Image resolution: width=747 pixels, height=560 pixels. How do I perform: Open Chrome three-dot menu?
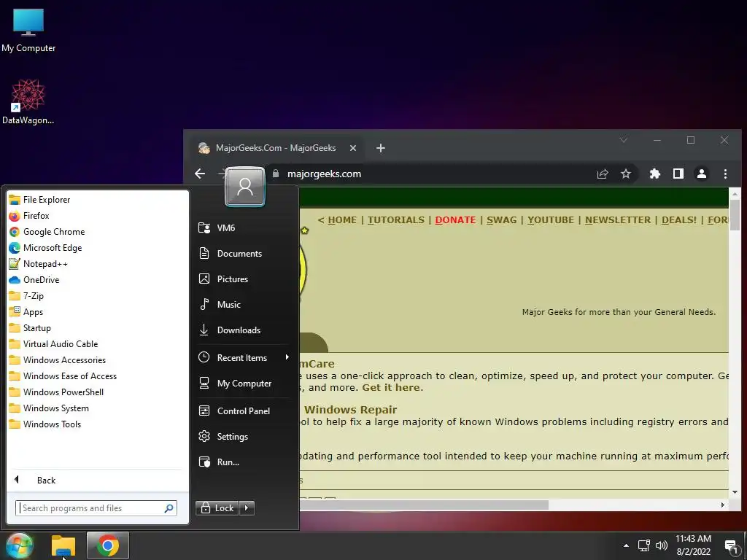coord(725,174)
